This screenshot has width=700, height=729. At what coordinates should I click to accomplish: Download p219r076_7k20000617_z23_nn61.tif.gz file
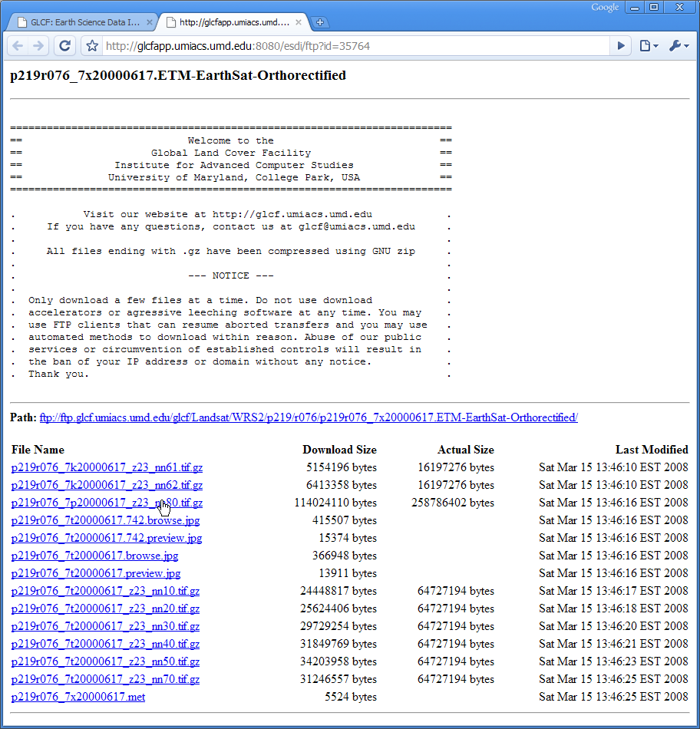coord(107,467)
